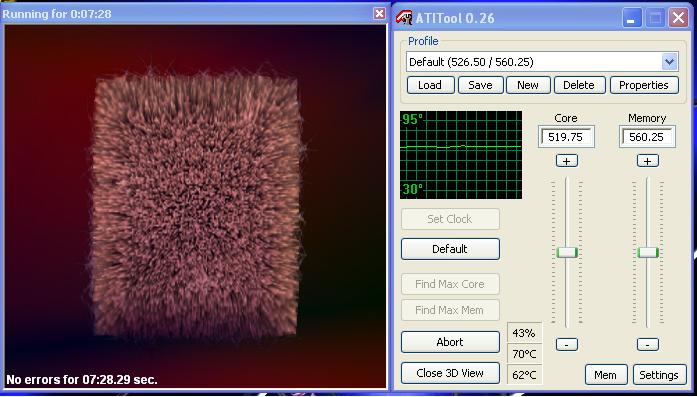Increase Core clock with plus button
697x397 pixels.
coord(567,161)
